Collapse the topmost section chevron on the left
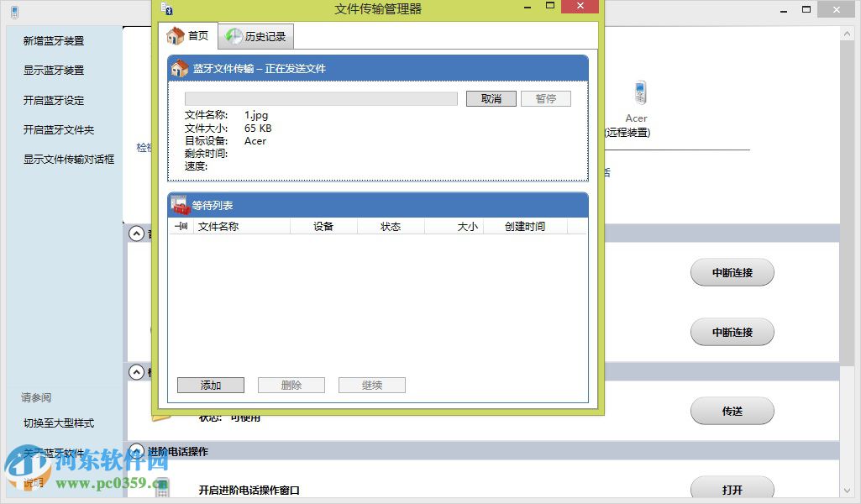This screenshot has width=861, height=504. (137, 234)
